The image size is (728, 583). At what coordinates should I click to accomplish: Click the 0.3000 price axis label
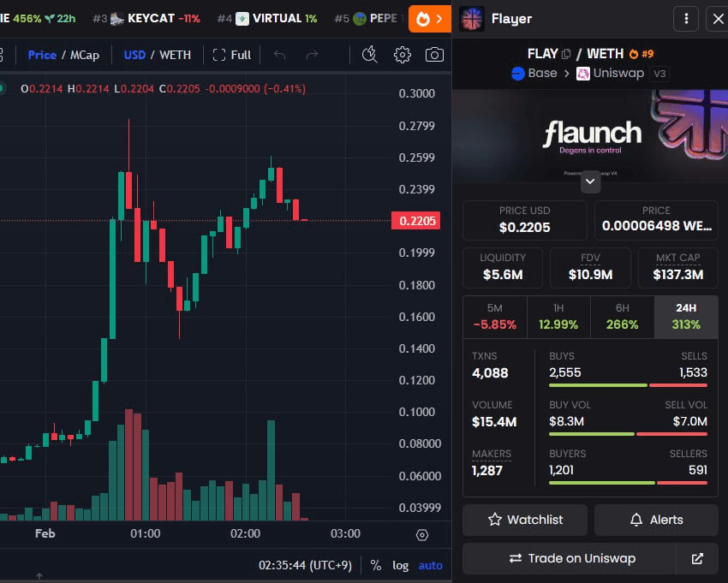416,93
